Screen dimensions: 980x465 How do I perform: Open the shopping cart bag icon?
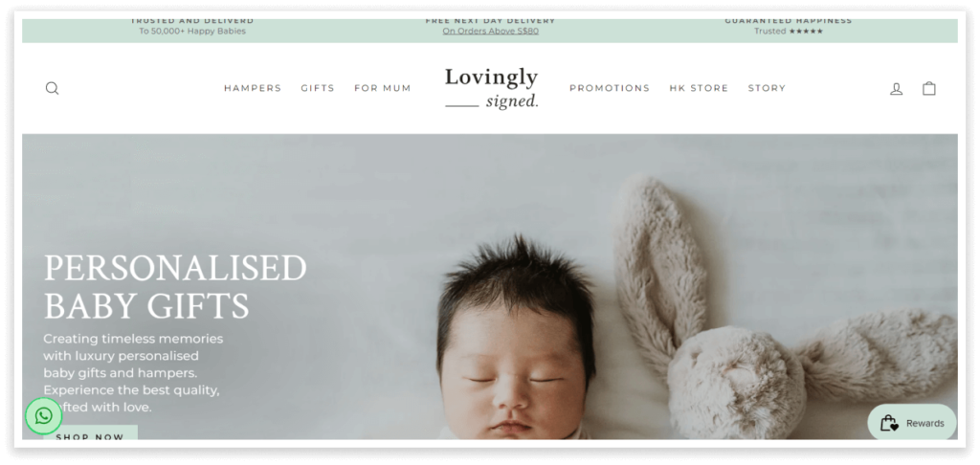coord(929,88)
